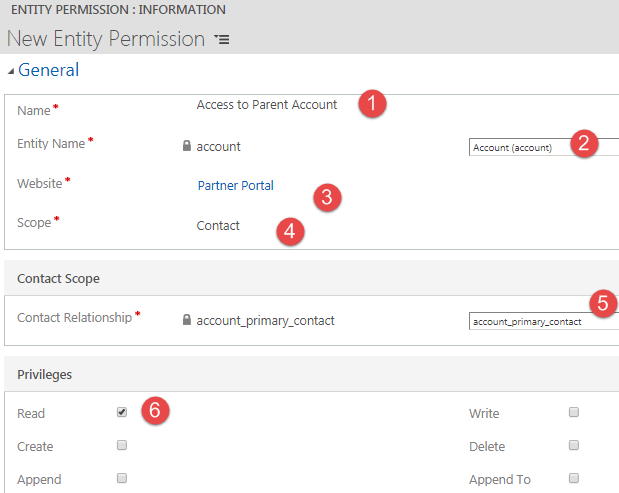Tick the Delete privilege checkbox
This screenshot has height=493, width=619.
574,445
